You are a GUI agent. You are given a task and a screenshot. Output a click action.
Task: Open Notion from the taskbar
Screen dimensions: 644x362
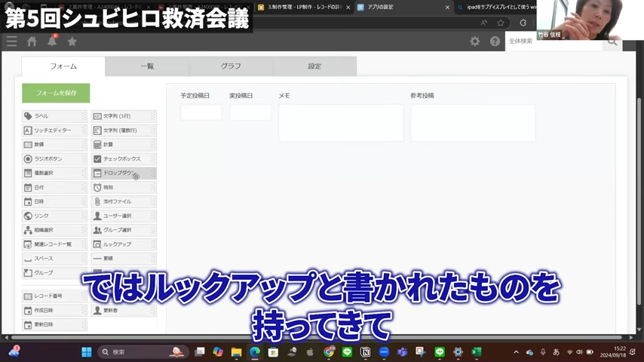pyautogui.click(x=365, y=352)
